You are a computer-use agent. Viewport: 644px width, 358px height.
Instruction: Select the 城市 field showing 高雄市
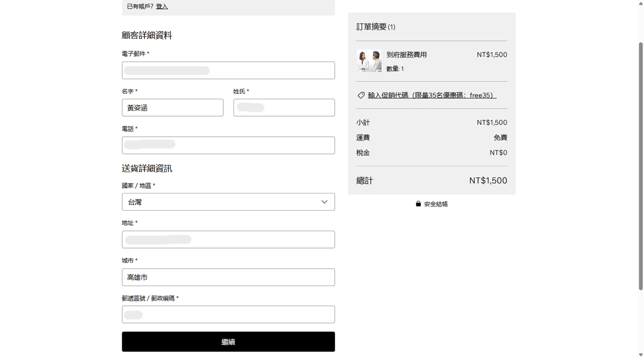click(228, 277)
